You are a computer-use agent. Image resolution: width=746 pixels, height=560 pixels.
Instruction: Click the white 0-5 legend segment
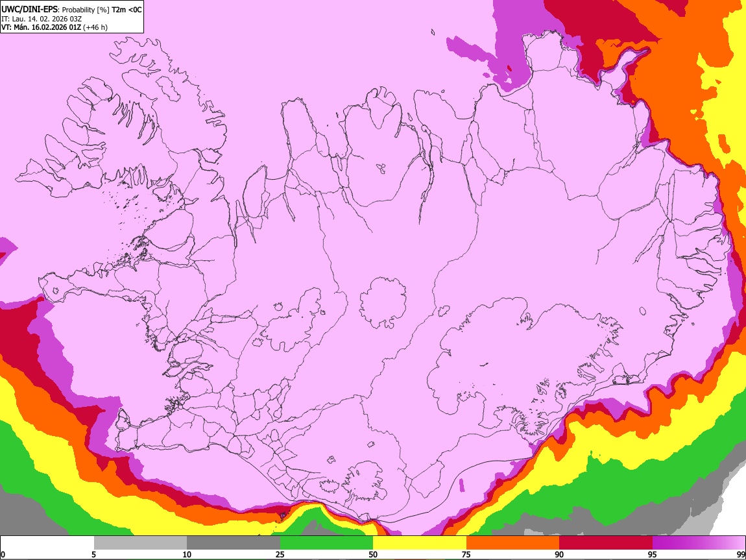pyautogui.click(x=47, y=543)
